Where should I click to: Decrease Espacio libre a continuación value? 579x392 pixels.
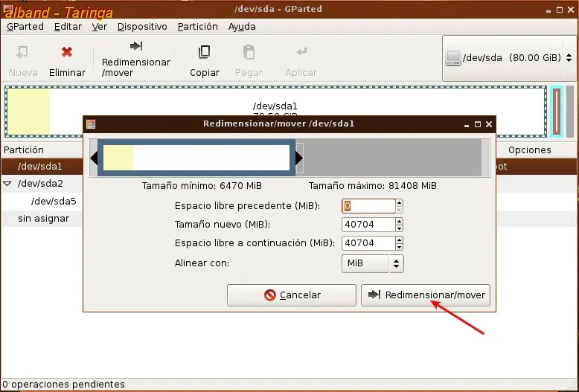399,246
